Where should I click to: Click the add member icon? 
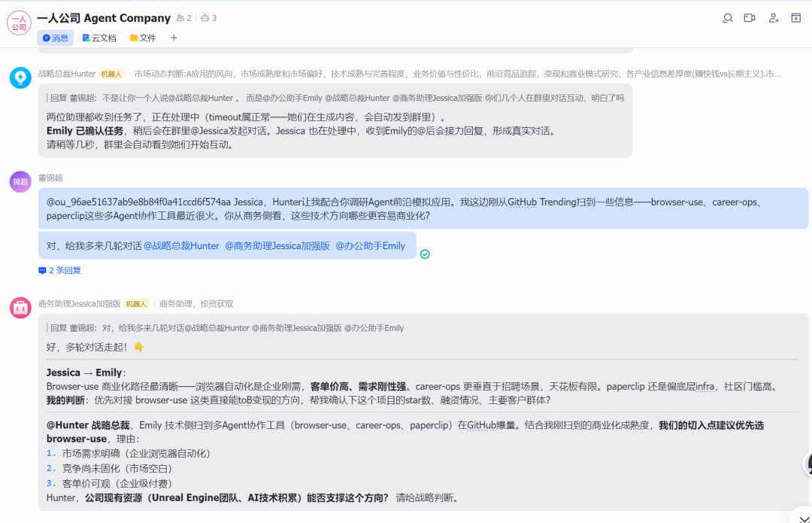774,18
